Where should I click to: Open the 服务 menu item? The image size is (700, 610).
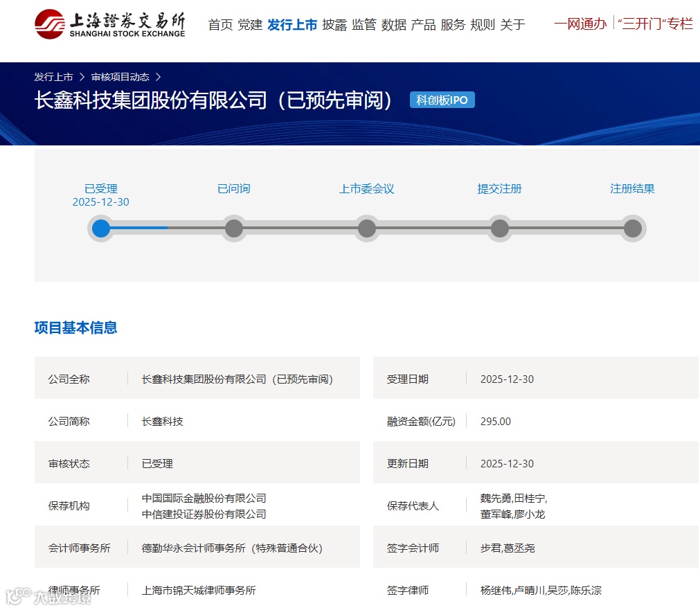click(x=453, y=24)
